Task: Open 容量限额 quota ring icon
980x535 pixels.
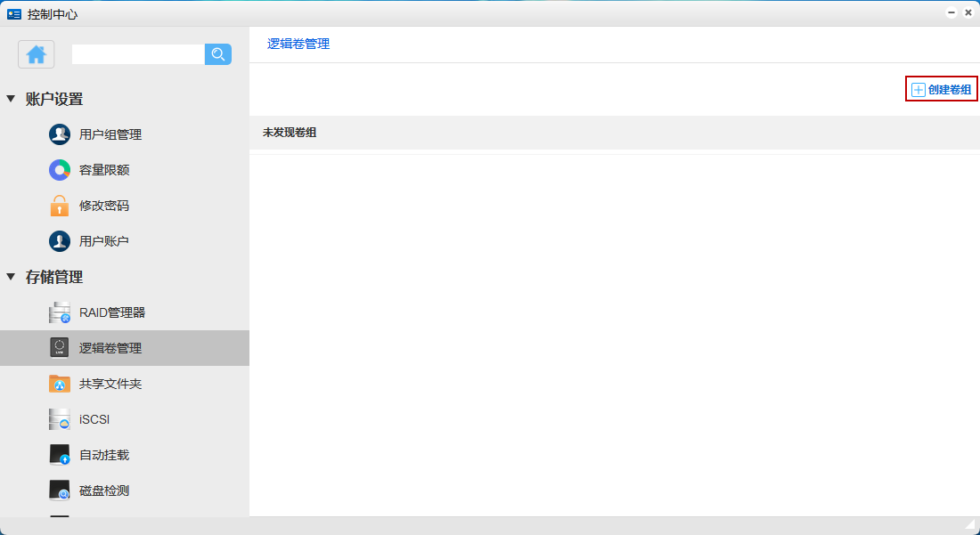Action: (60, 170)
